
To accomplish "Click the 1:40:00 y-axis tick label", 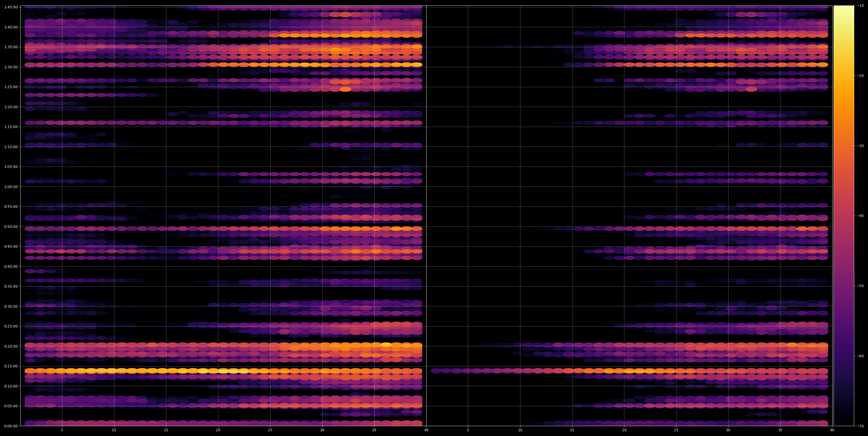I will click(11, 27).
